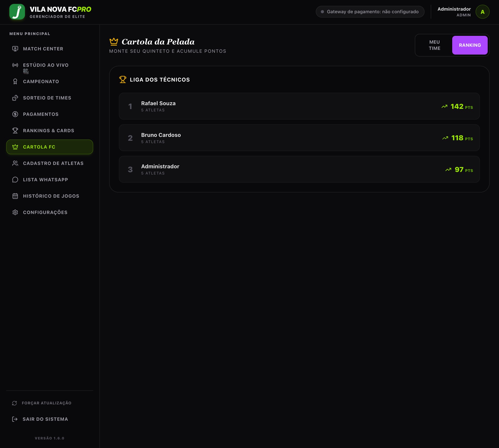The height and width of the screenshot is (448, 499).
Task: Click the Rankings & Cards trophy icon
Action: pos(15,131)
